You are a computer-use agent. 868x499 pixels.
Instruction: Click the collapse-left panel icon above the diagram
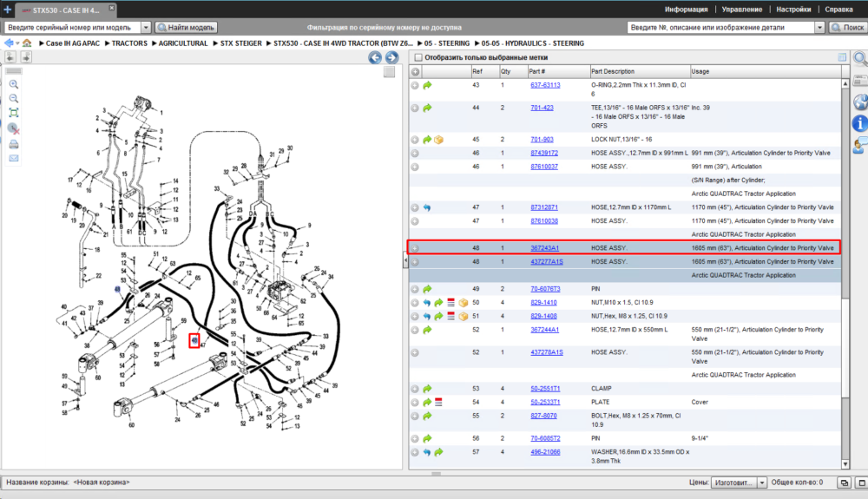tap(10, 56)
